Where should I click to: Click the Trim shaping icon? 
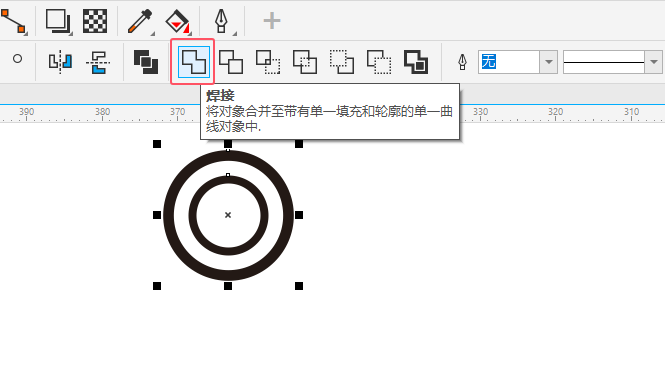[x=231, y=62]
